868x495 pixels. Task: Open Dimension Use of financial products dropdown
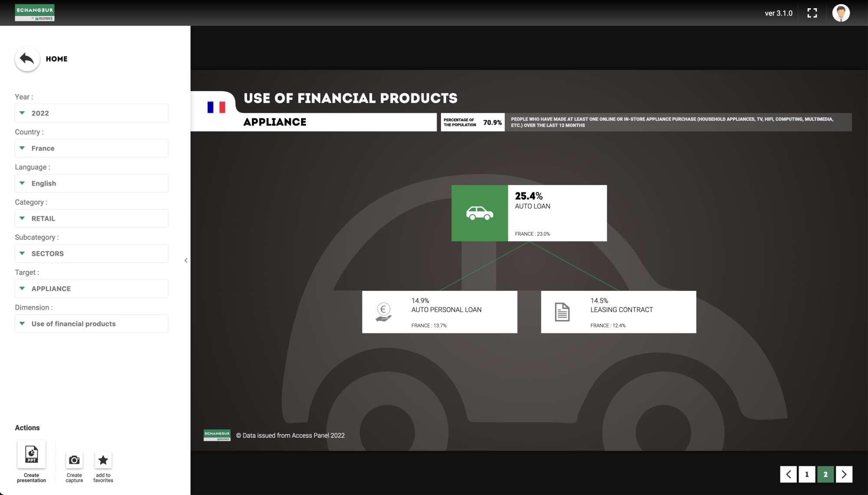[x=92, y=324]
